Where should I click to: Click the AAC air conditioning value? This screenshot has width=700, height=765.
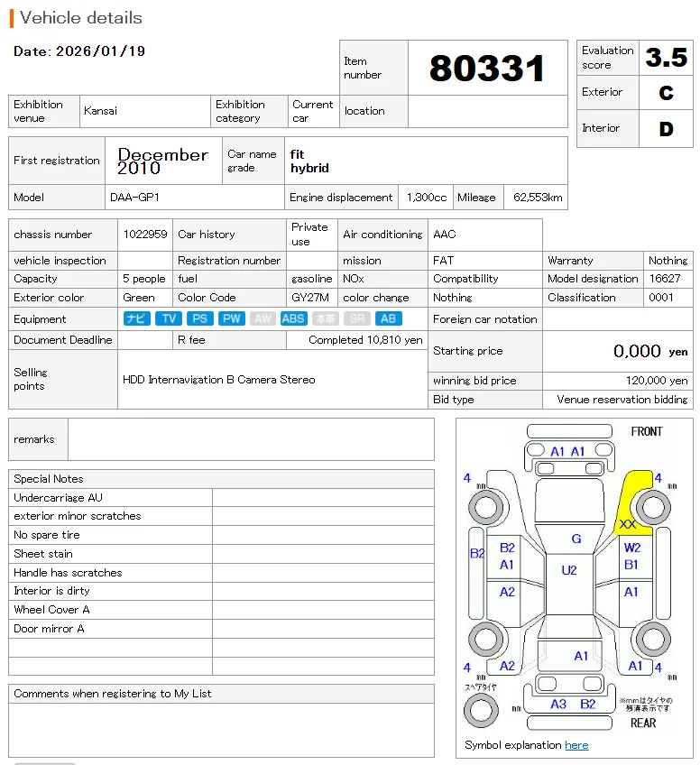(445, 235)
